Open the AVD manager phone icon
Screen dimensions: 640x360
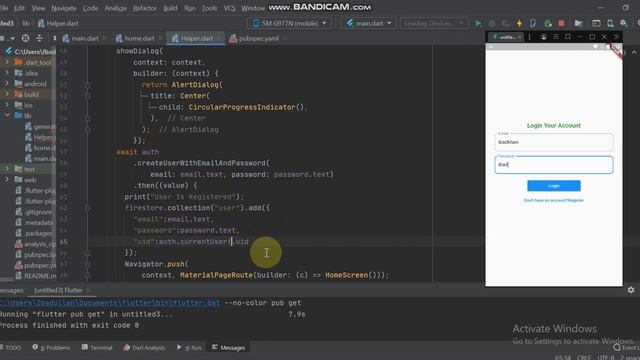(610, 24)
